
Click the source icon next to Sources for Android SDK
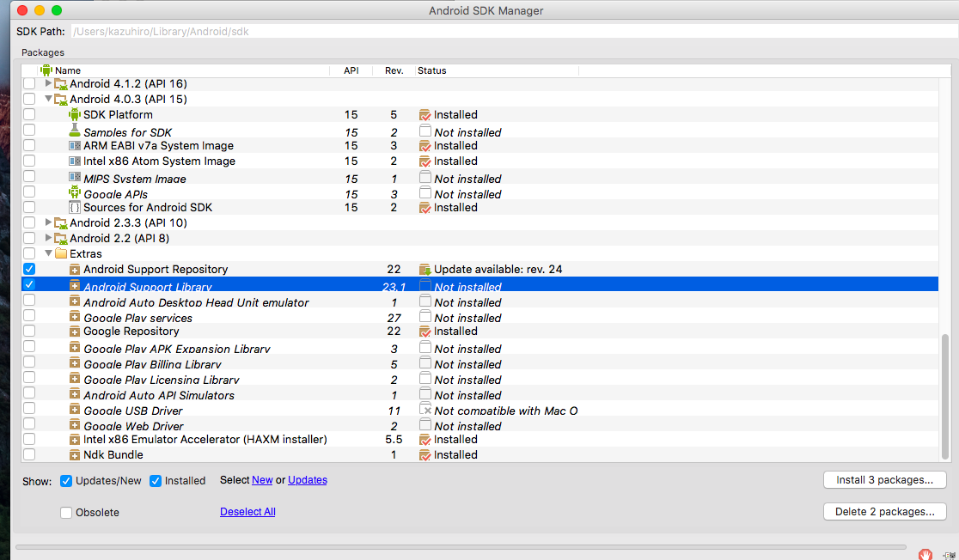[76, 207]
